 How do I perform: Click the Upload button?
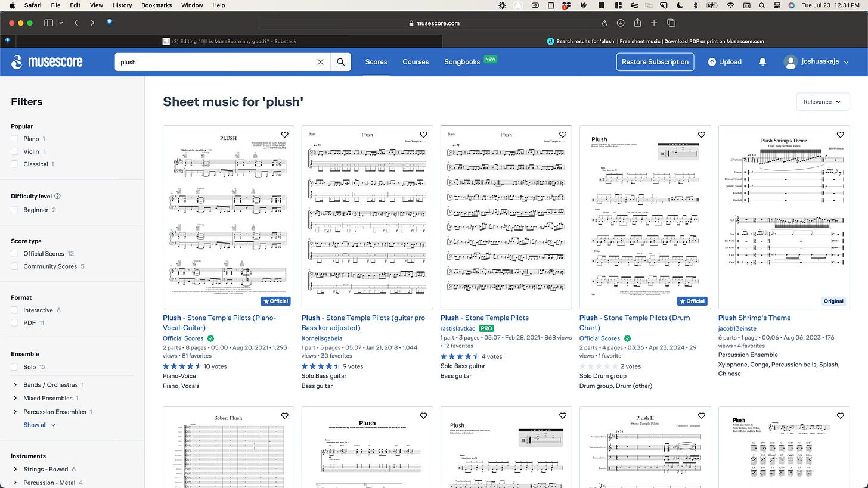point(724,62)
